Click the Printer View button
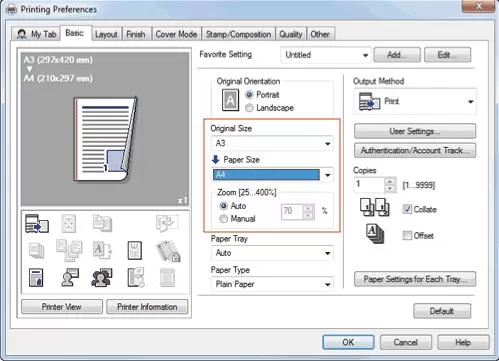 62,307
